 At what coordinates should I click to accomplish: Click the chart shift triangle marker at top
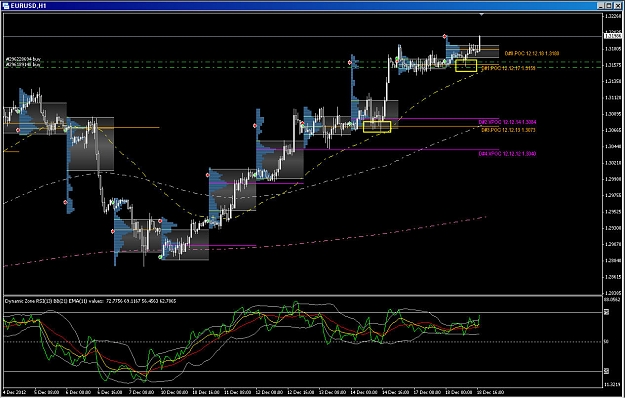(x=482, y=14)
